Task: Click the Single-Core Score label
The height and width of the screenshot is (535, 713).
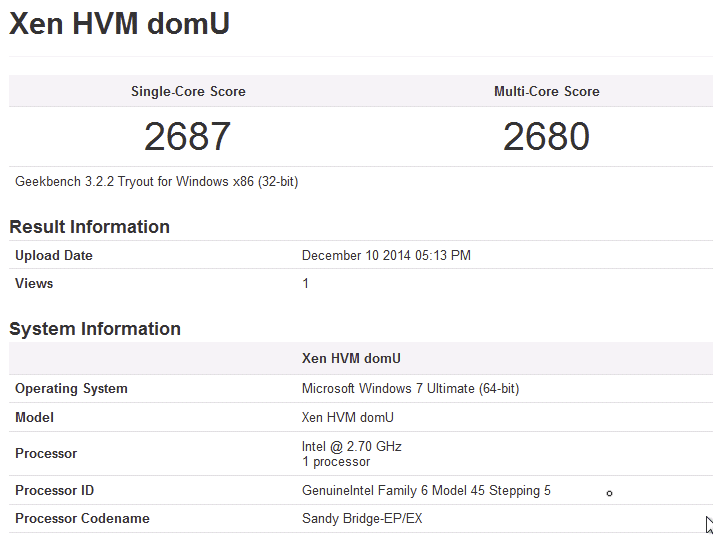Action: pos(188,92)
